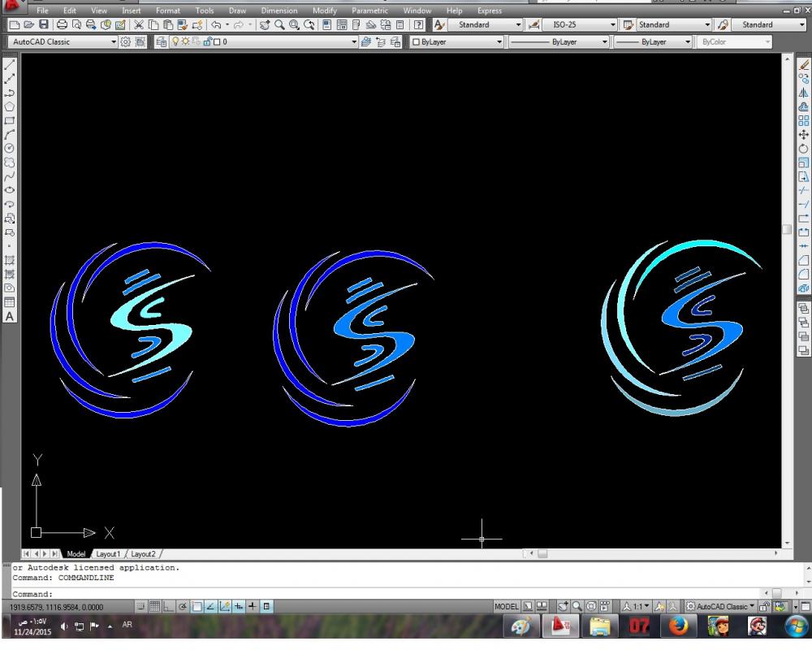Toggle Snap Mode in status bar
The image size is (812, 650).
(140, 606)
